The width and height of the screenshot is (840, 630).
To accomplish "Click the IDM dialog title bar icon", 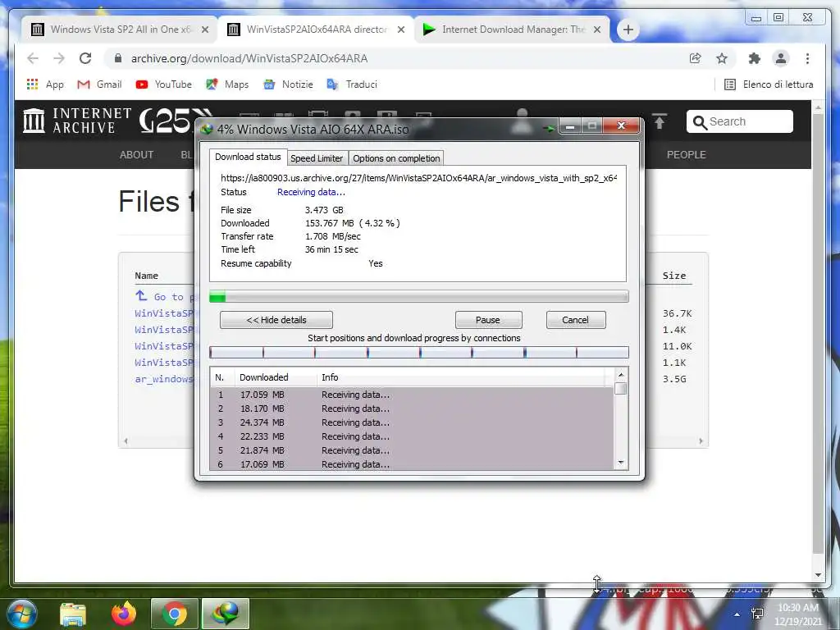I will 207,129.
